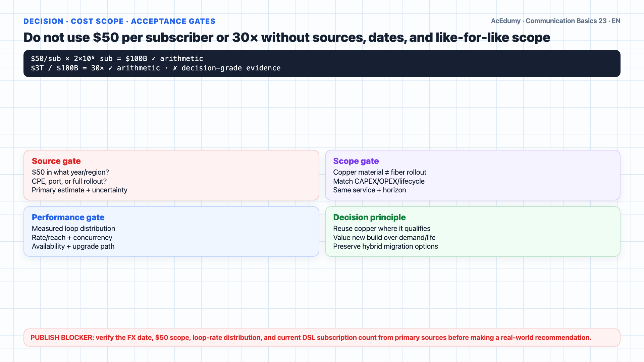Screen dimensions: 644x362
Task: Click the 'Source gate' heading
Action: (x=56, y=161)
